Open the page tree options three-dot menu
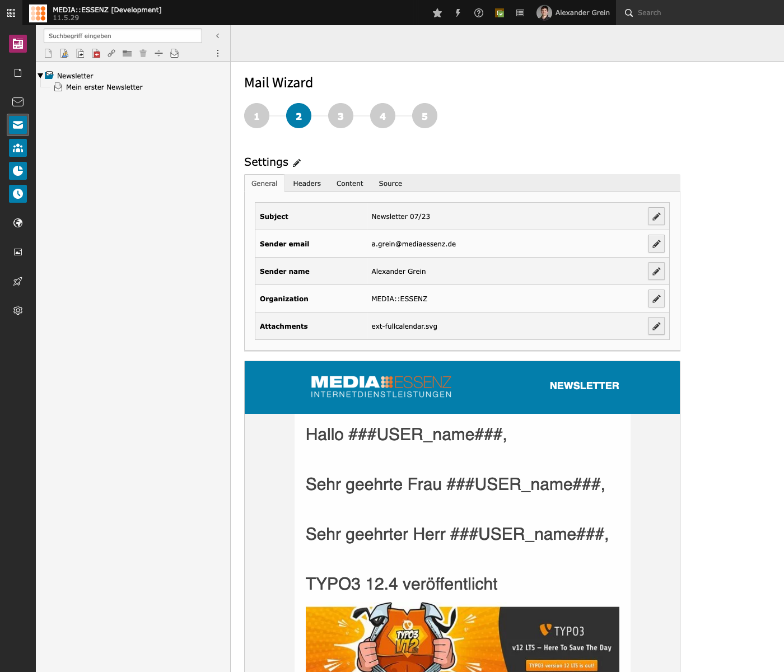Viewport: 784px width, 672px height. (218, 53)
